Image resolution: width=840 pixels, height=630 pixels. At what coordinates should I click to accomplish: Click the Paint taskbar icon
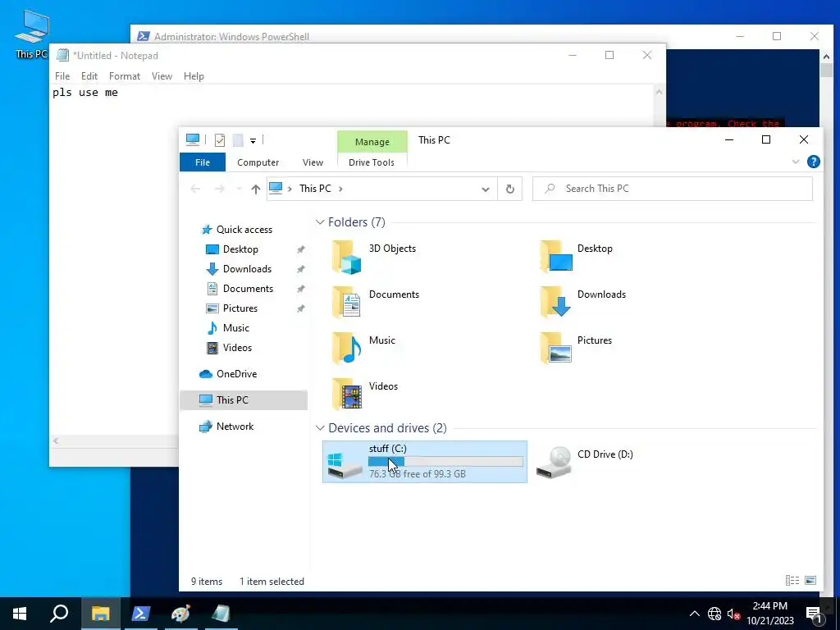(181, 614)
